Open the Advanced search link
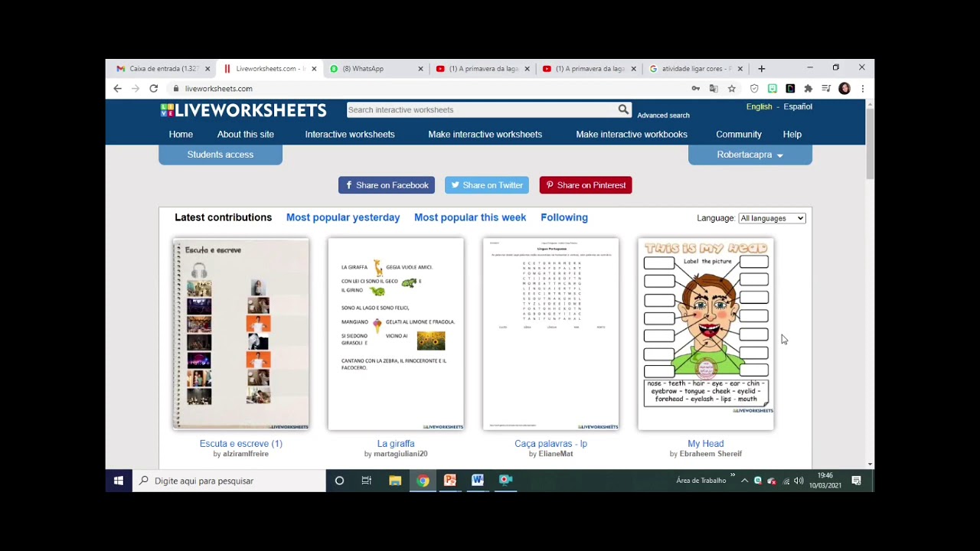Screen dimensions: 980x551 663,116
